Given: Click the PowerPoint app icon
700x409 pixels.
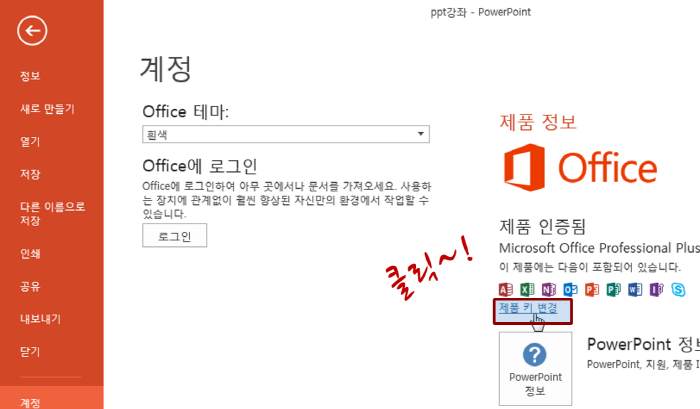Looking at the screenshot, I should point(592,289).
